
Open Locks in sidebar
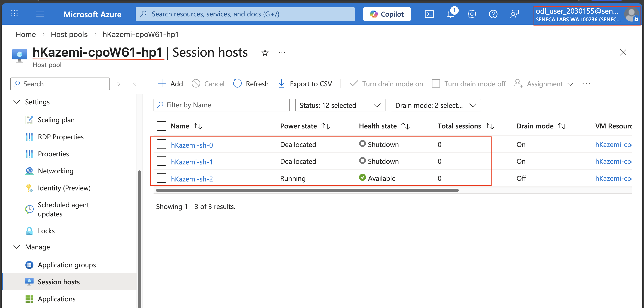click(x=46, y=231)
